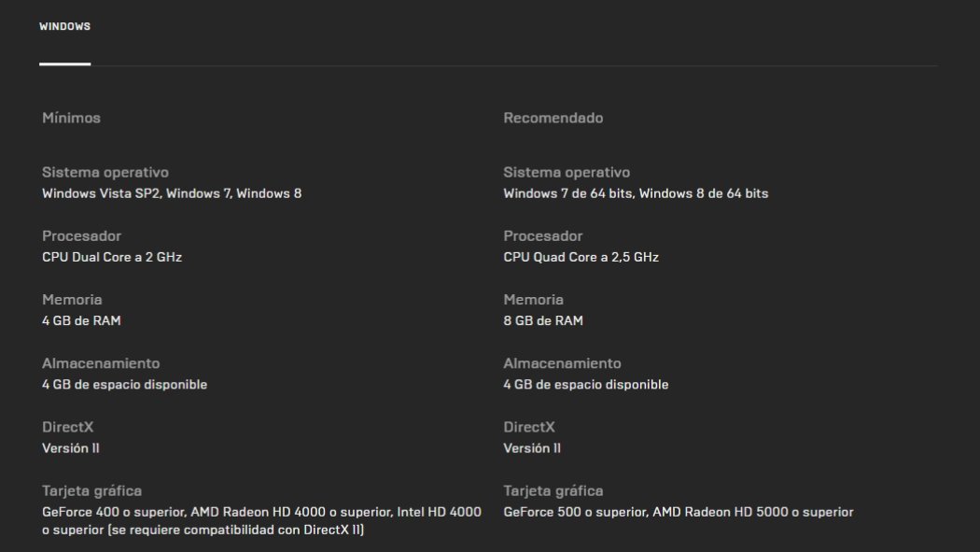Click Procesador label in the Recomendado column

click(542, 235)
